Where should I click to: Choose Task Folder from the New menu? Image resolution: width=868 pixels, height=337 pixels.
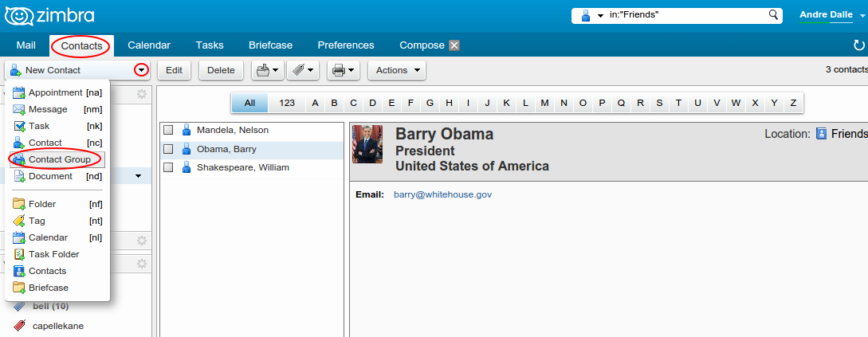click(x=57, y=255)
